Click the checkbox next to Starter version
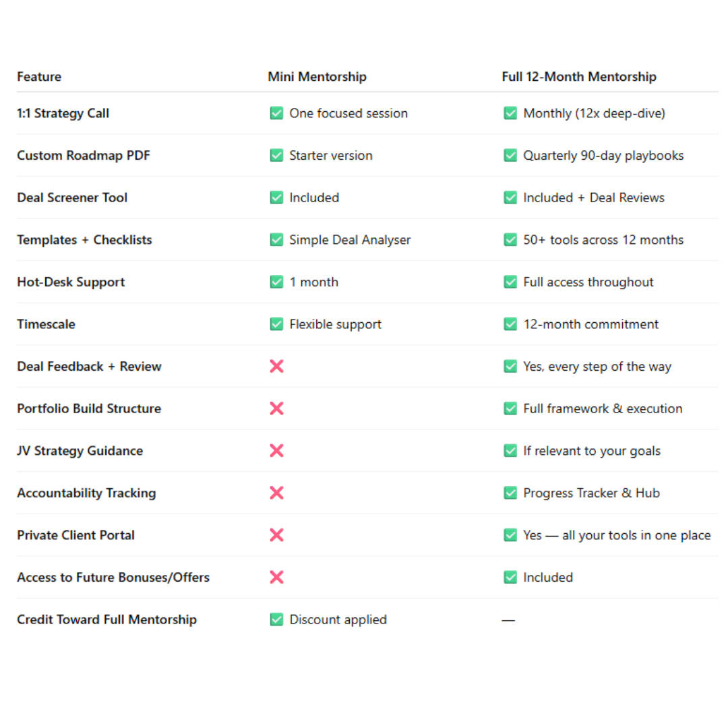728x728 pixels. click(x=276, y=155)
